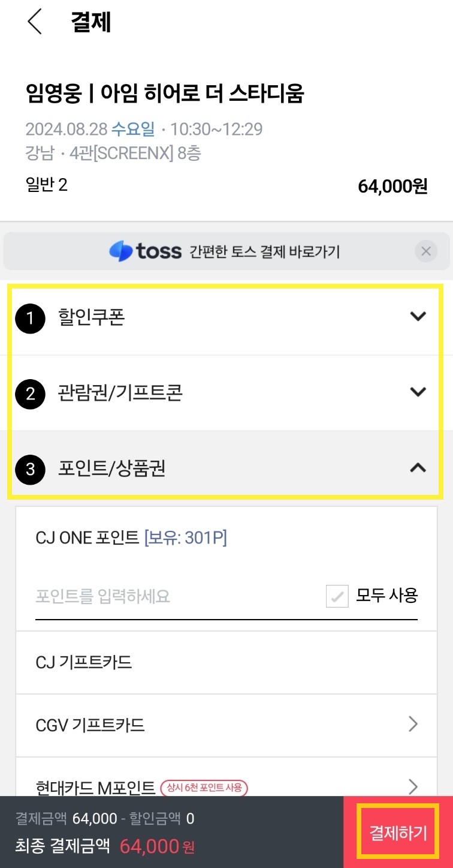Tap the 관람권/기프트콘 badge icon
The width and height of the screenshot is (453, 868).
tap(30, 394)
